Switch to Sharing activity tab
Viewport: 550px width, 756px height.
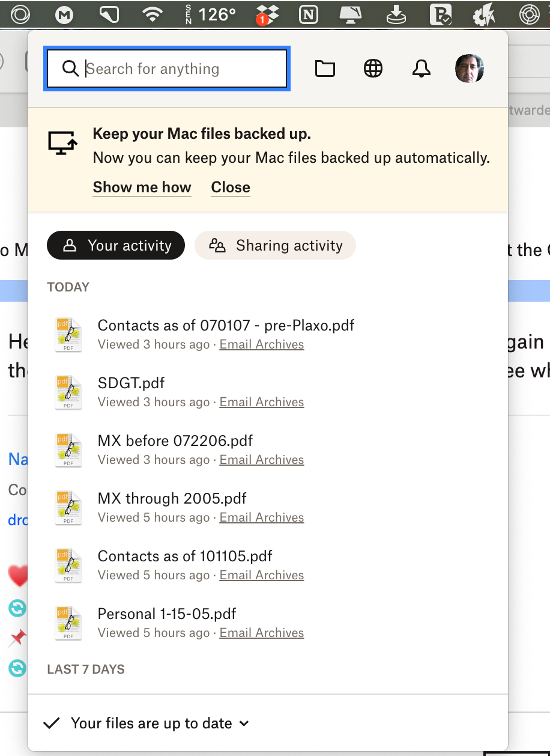click(276, 245)
